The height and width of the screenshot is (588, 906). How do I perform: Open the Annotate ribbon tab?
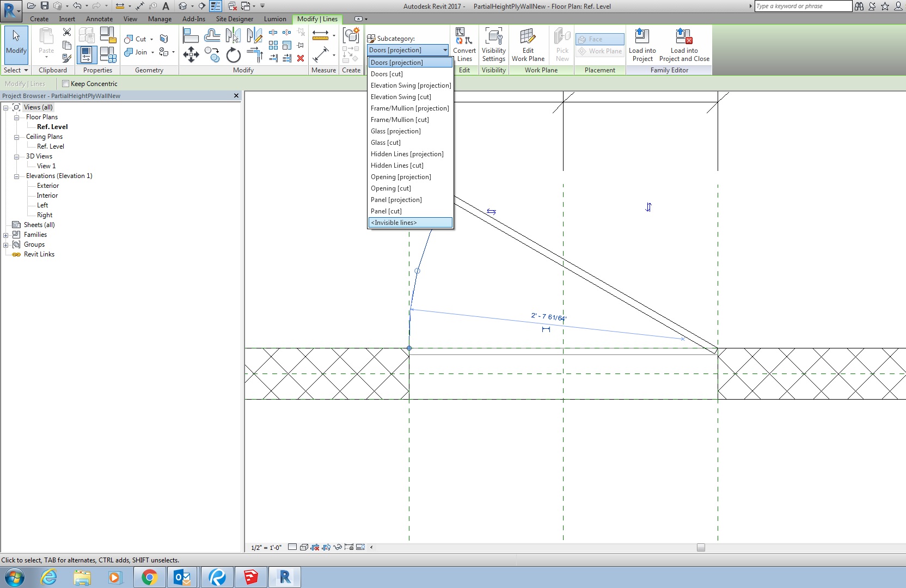99,19
